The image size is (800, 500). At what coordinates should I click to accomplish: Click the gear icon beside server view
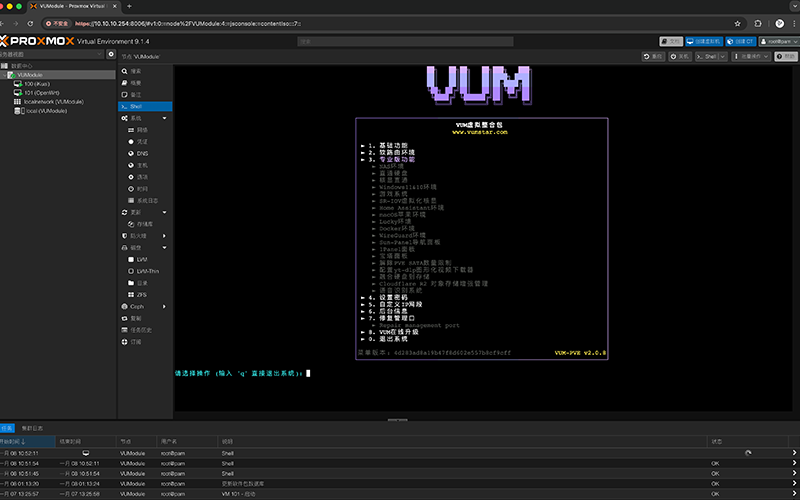click(x=111, y=54)
